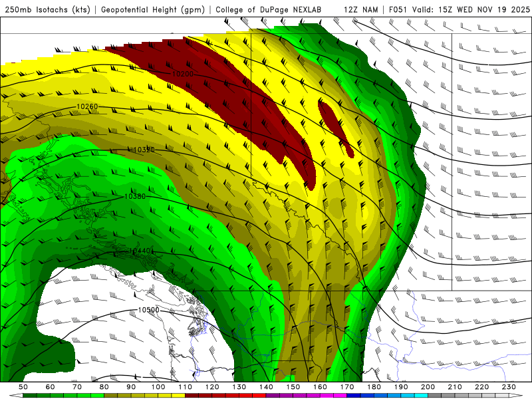Image resolution: width=532 pixels, height=399 pixels.
Task: Click the 60 value on the color scale
Action: [50, 387]
